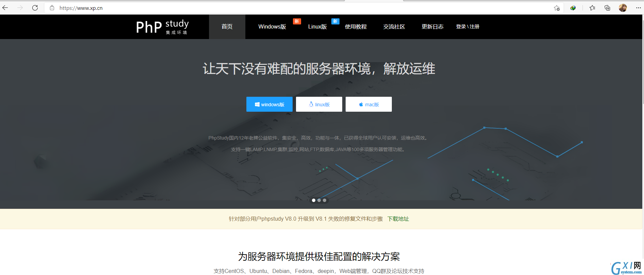The width and height of the screenshot is (644, 275).
Task: Open the Collections icon
Action: tap(607, 8)
